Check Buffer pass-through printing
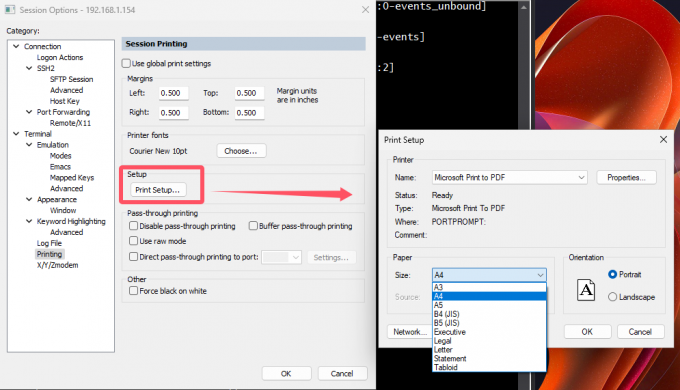This screenshot has height=390, width=680. click(x=253, y=226)
